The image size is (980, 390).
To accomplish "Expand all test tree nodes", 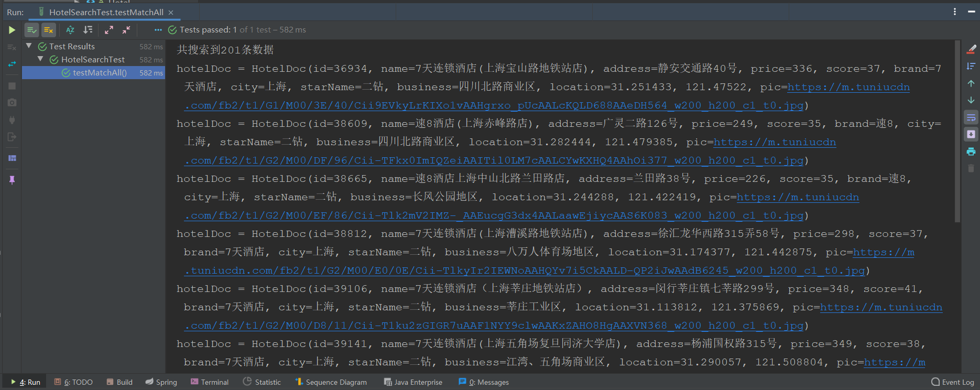I will coord(109,30).
